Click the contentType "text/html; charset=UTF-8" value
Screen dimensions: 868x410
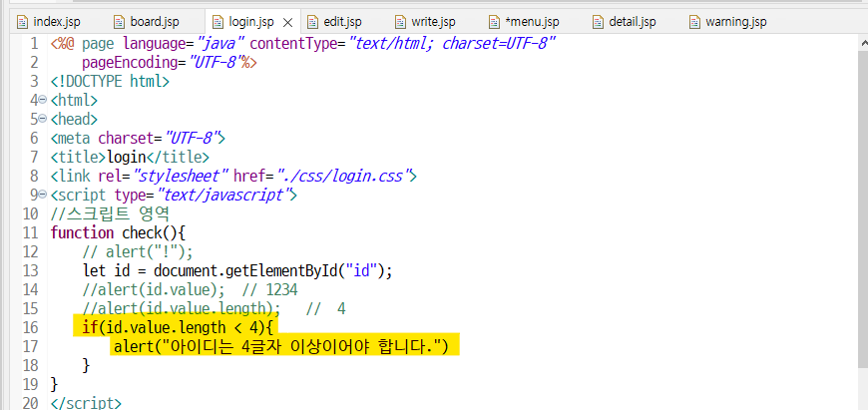click(x=452, y=43)
